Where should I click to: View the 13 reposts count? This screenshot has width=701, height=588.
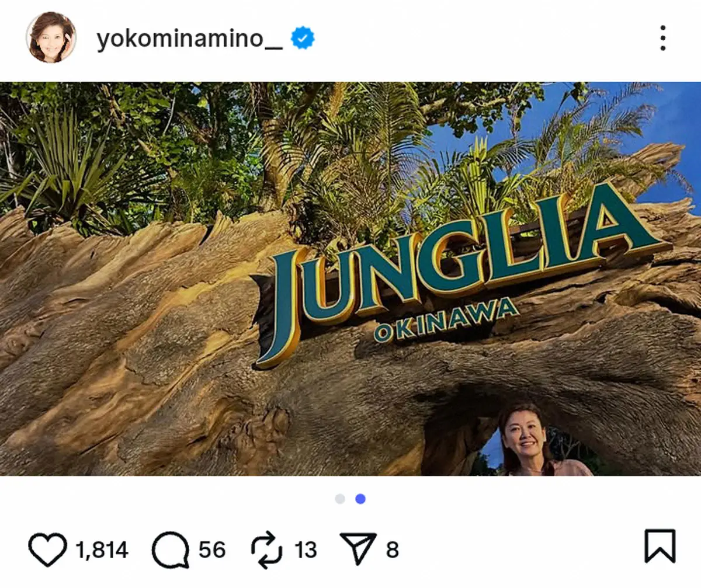coord(306,549)
